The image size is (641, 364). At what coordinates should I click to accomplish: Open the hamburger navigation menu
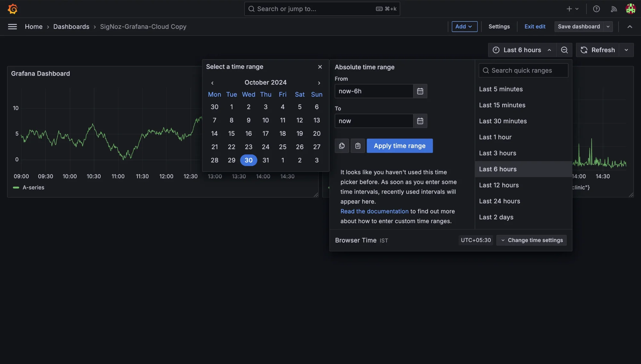click(12, 27)
